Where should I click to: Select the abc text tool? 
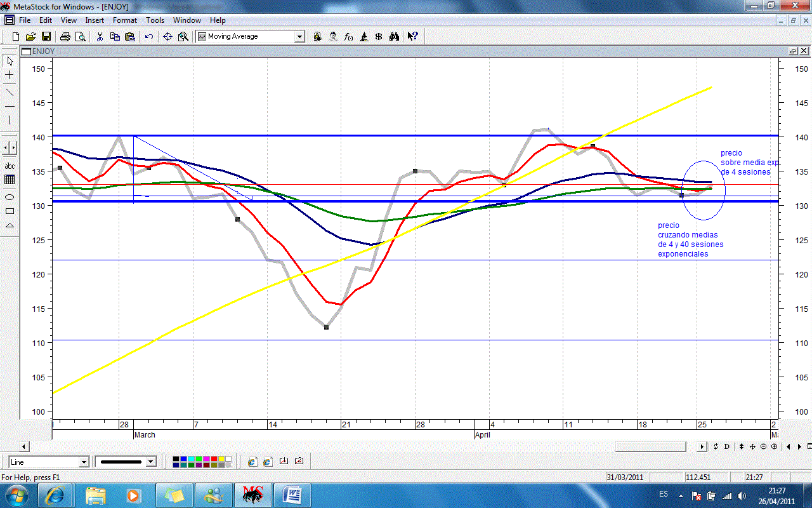point(10,166)
